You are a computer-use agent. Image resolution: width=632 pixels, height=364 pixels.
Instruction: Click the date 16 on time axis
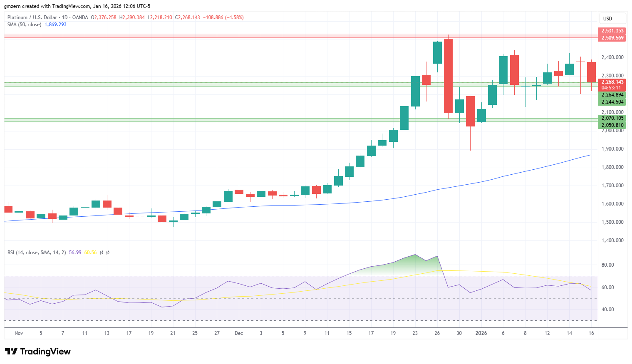(591, 333)
